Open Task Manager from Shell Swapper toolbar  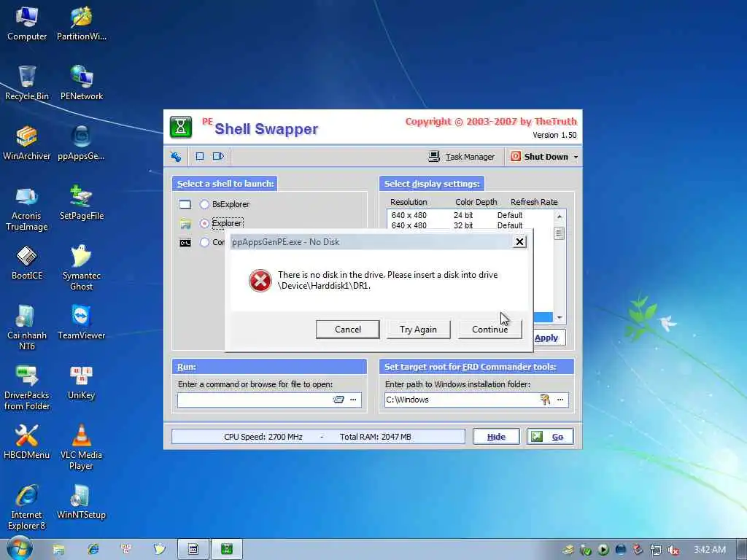pos(462,157)
